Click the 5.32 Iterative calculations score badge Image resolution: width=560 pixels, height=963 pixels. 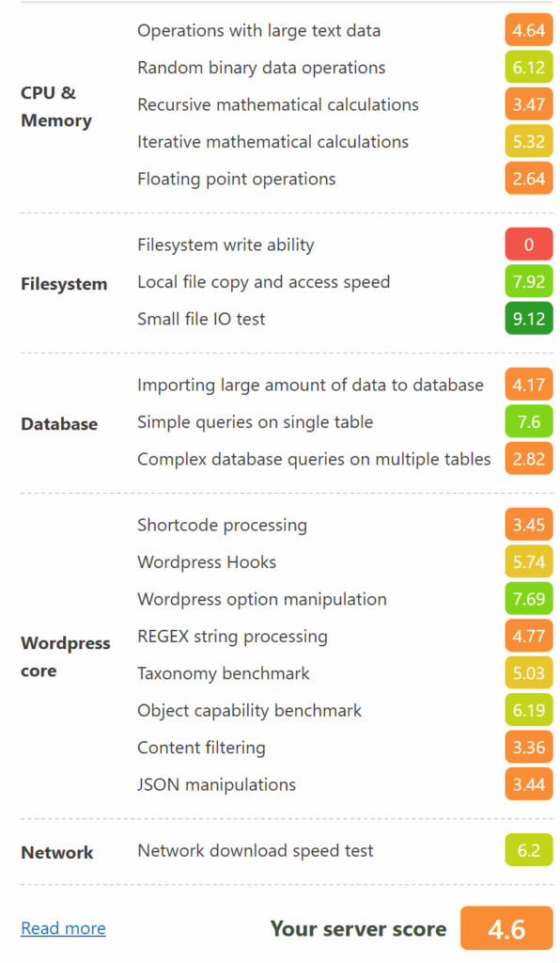(x=529, y=141)
